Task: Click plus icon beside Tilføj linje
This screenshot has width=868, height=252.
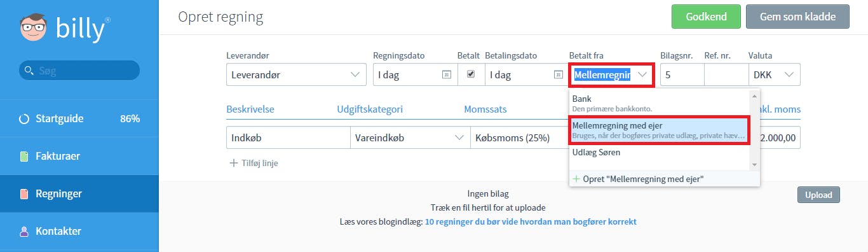Action: coord(233,163)
